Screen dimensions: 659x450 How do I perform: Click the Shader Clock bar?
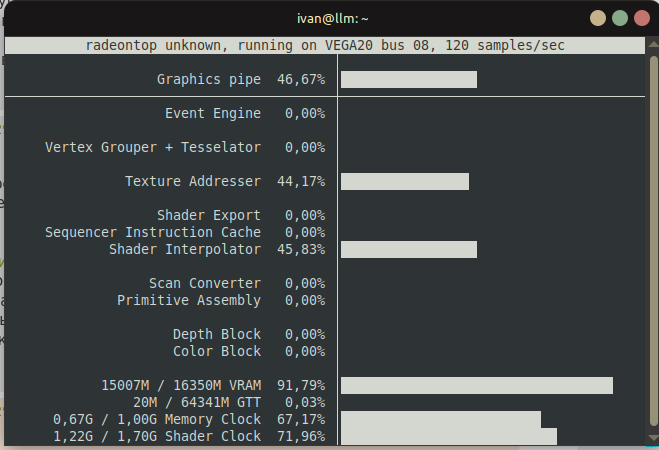[449, 436]
